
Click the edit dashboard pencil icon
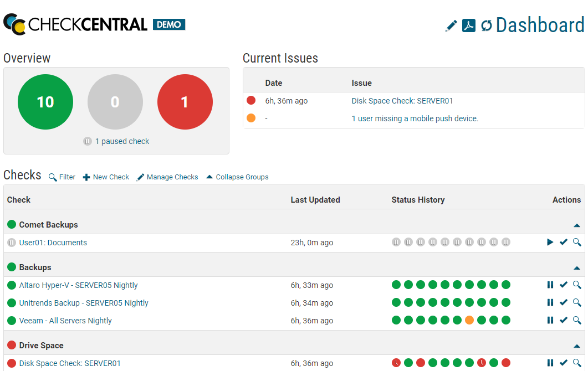pyautogui.click(x=451, y=26)
